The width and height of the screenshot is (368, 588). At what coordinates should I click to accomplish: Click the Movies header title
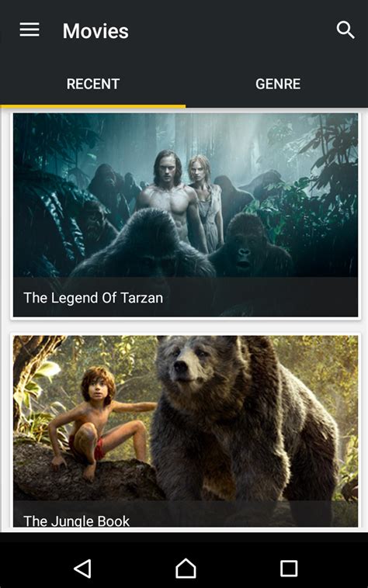tap(95, 31)
